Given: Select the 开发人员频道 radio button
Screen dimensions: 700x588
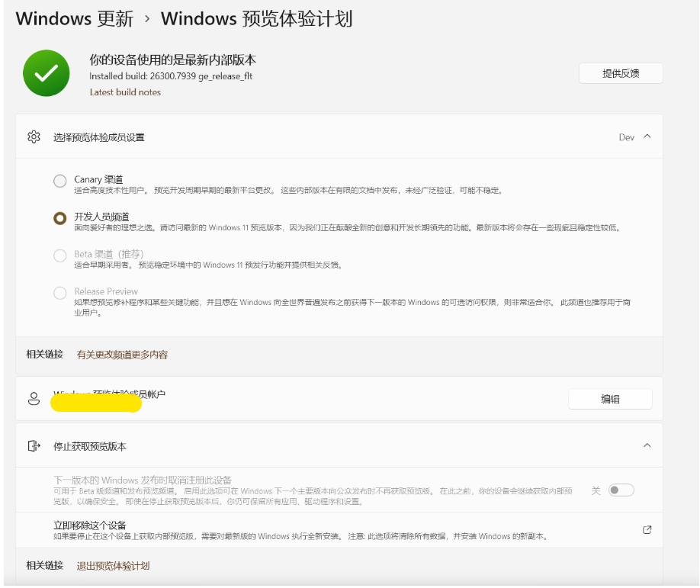Looking at the screenshot, I should [x=59, y=218].
